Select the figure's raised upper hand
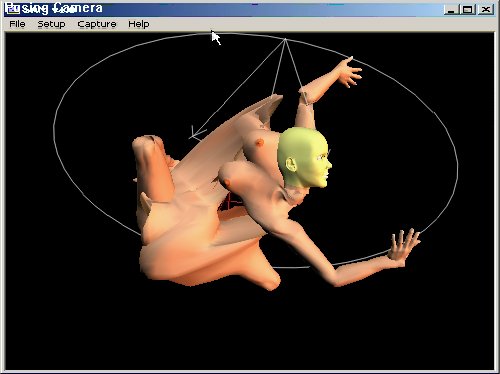Image resolution: width=500 pixels, height=374 pixels. 349,71
